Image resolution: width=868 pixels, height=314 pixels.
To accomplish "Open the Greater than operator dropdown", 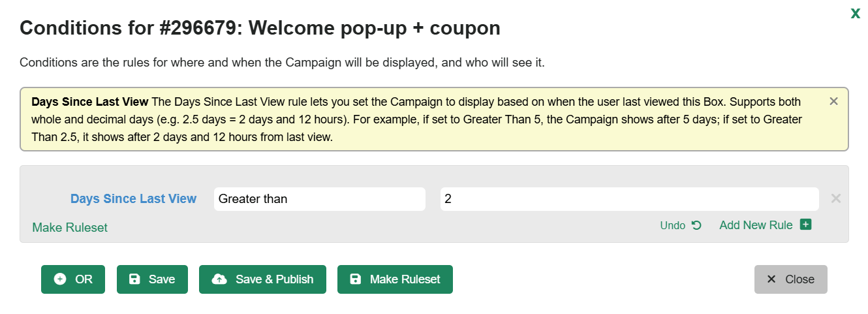I will pos(320,199).
